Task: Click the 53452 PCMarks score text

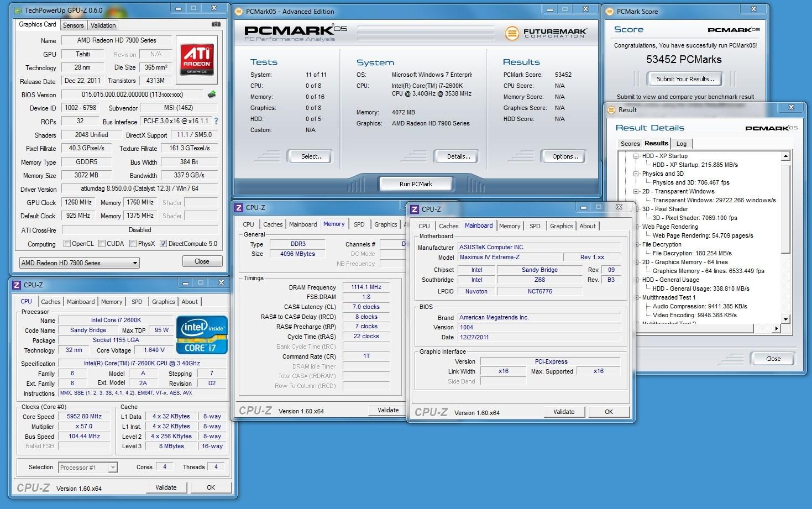Action: click(684, 60)
